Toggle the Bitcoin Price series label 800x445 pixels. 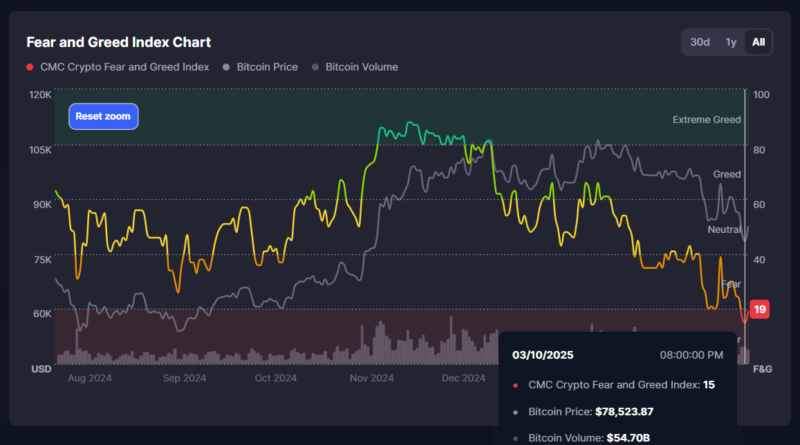pyautogui.click(x=265, y=67)
